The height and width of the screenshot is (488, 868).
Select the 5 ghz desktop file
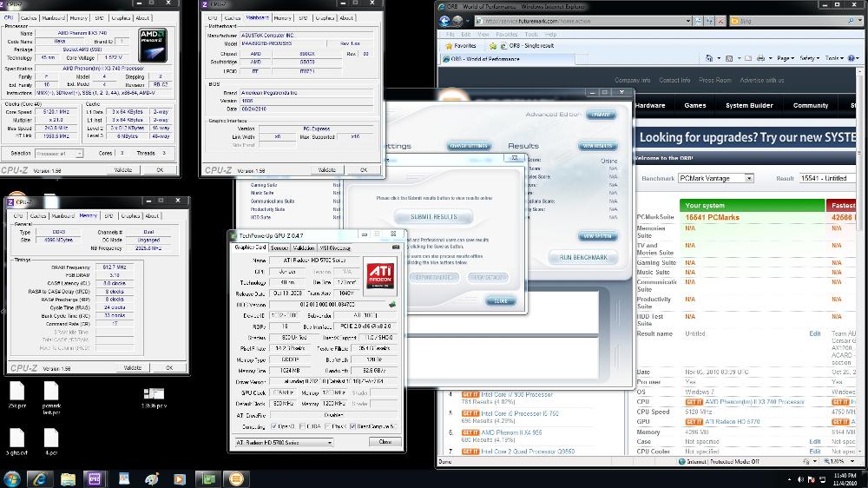tap(16, 441)
